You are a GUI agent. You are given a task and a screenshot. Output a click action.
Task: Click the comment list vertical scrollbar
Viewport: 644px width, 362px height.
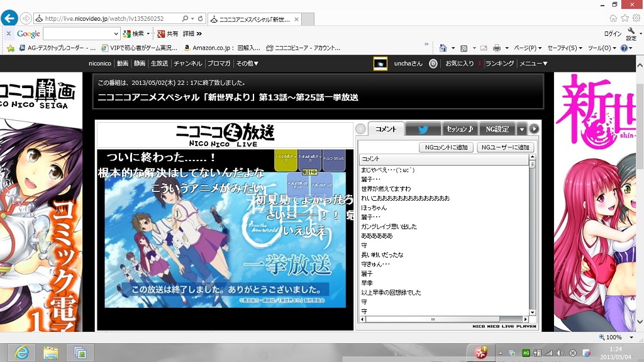point(532,235)
